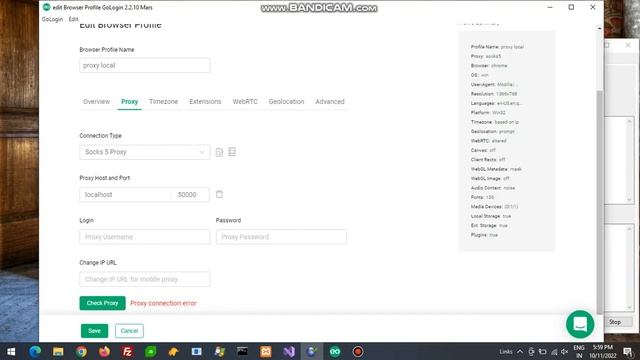The height and width of the screenshot is (360, 640).
Task: Click the 'WebGL Metadata: mask' summary row
Action: (496, 169)
